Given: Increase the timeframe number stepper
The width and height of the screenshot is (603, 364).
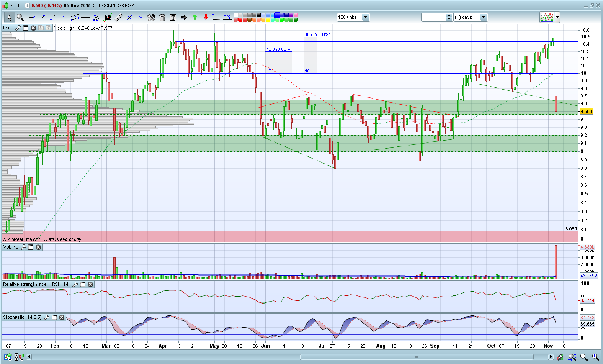Looking at the screenshot, I should [449, 15].
